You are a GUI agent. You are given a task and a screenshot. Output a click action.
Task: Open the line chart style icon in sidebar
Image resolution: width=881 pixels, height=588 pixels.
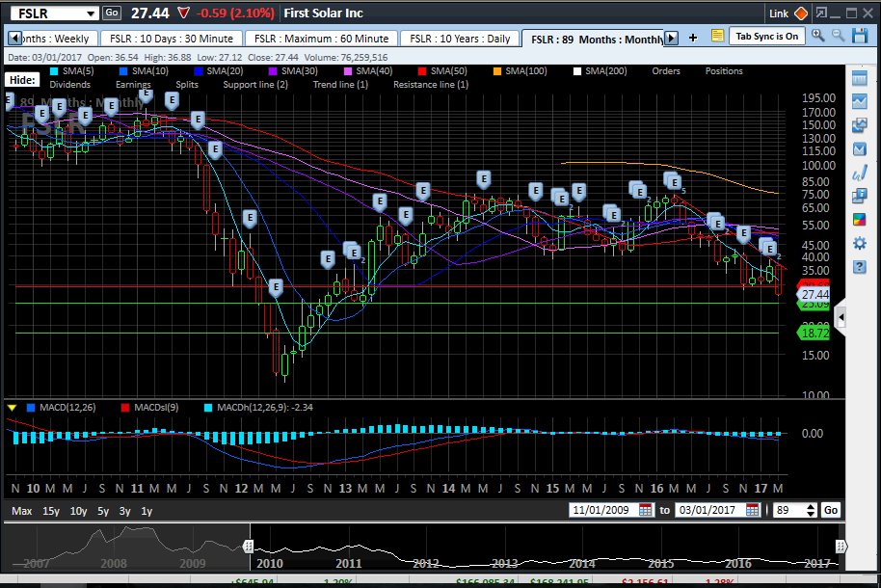tap(859, 102)
